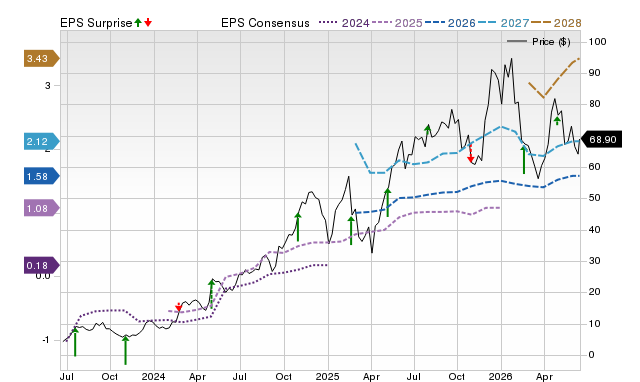
Task: Click the 90 price axis label
Action: pyautogui.click(x=594, y=73)
